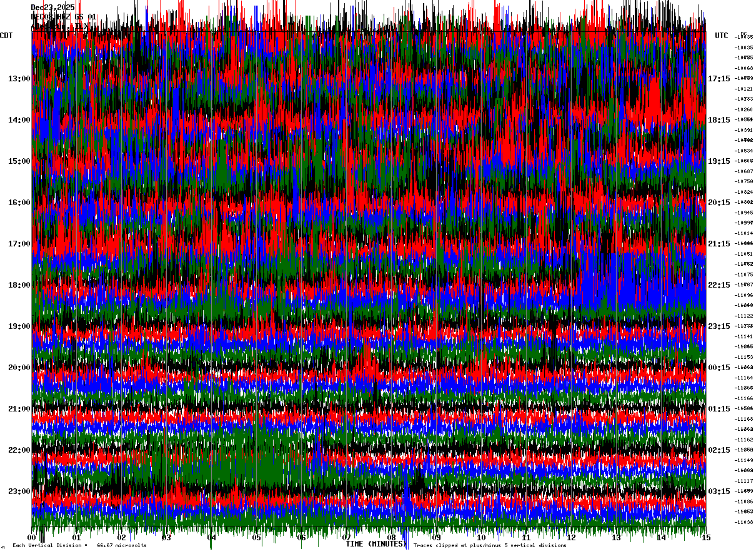This screenshot has width=756, height=554.
Task: Click DC offset value -11038
Action: (744, 522)
